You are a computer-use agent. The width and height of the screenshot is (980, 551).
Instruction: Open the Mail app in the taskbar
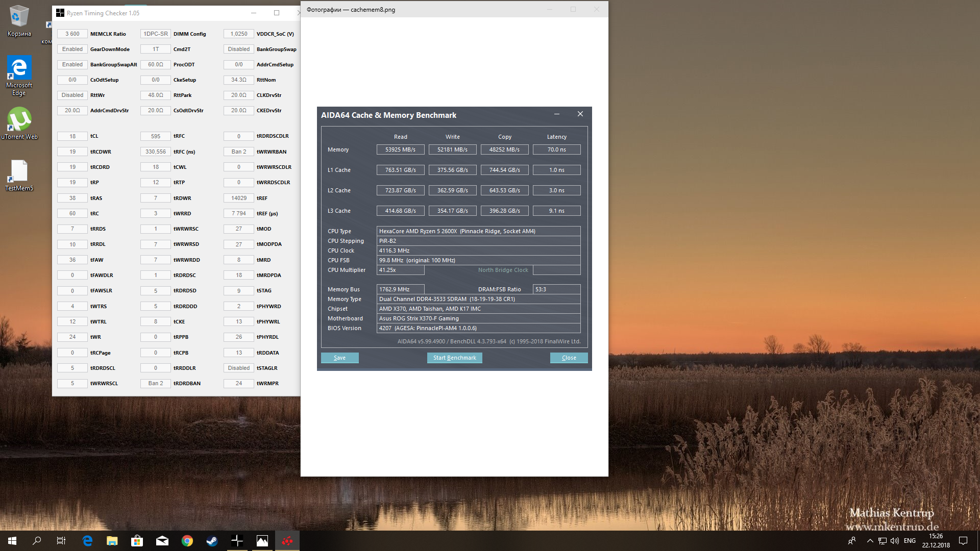coord(162,541)
